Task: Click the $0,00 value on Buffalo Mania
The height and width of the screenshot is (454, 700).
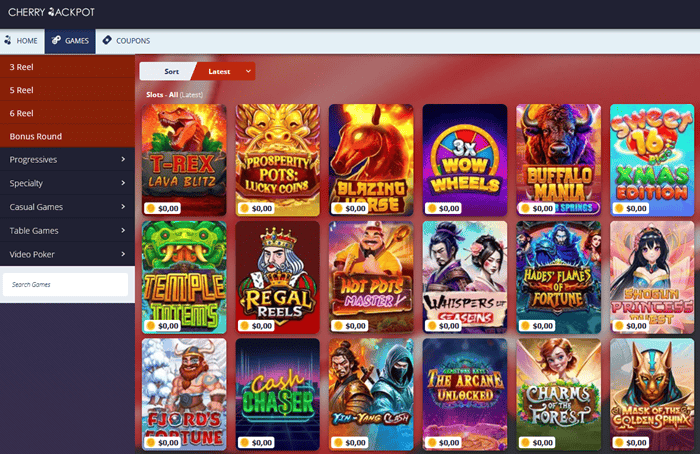Action: (542, 208)
